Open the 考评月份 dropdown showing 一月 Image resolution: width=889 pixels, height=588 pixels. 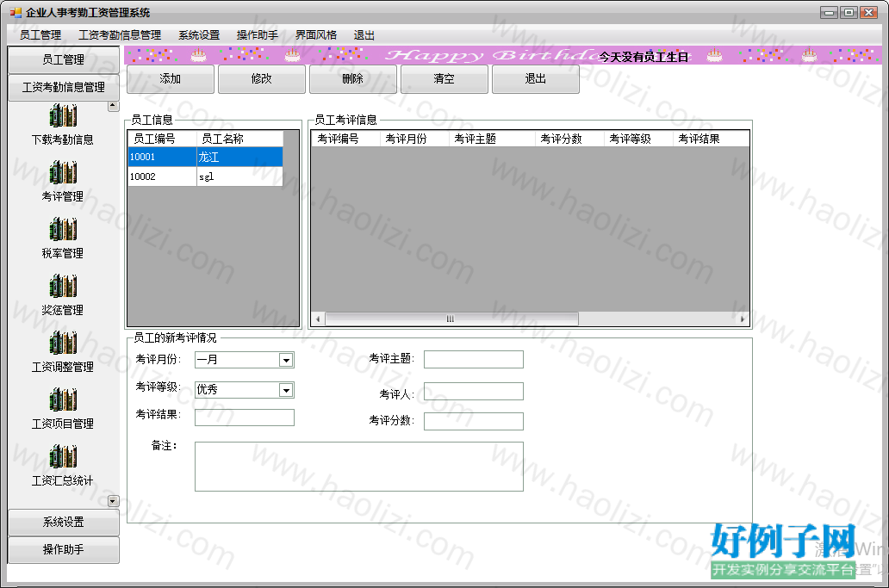tap(286, 360)
